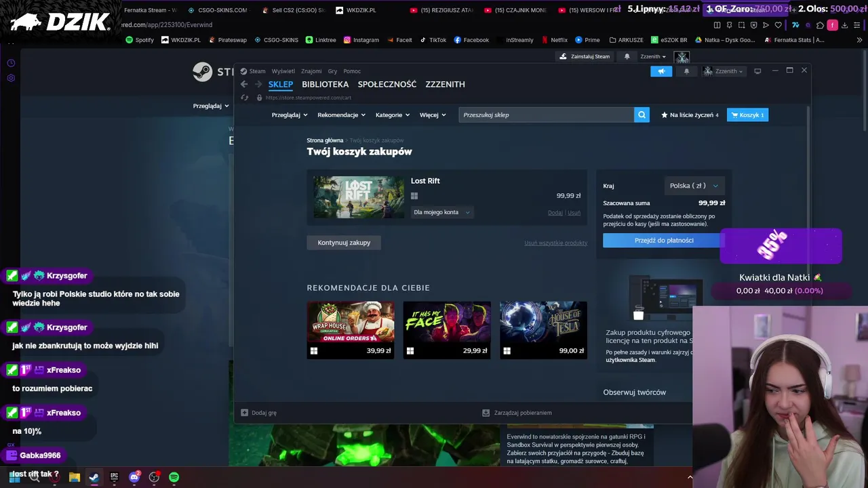Click the Steam back navigation arrow

(244, 84)
